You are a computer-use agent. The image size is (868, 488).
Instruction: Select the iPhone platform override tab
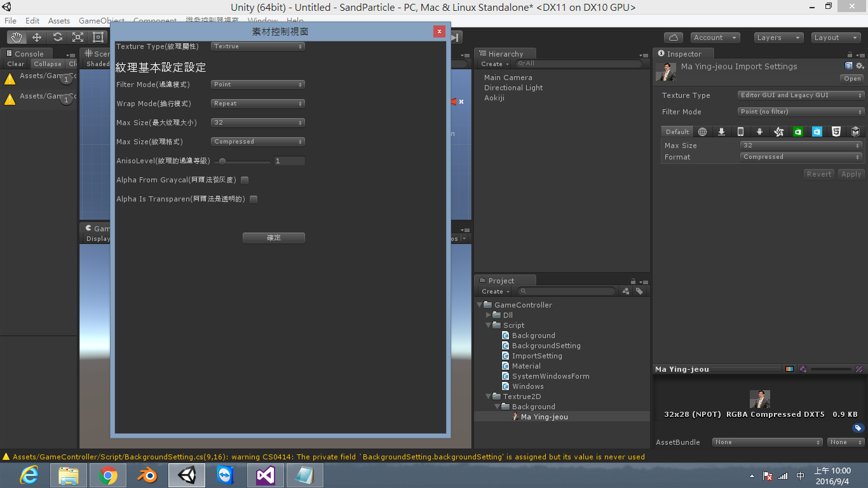740,132
